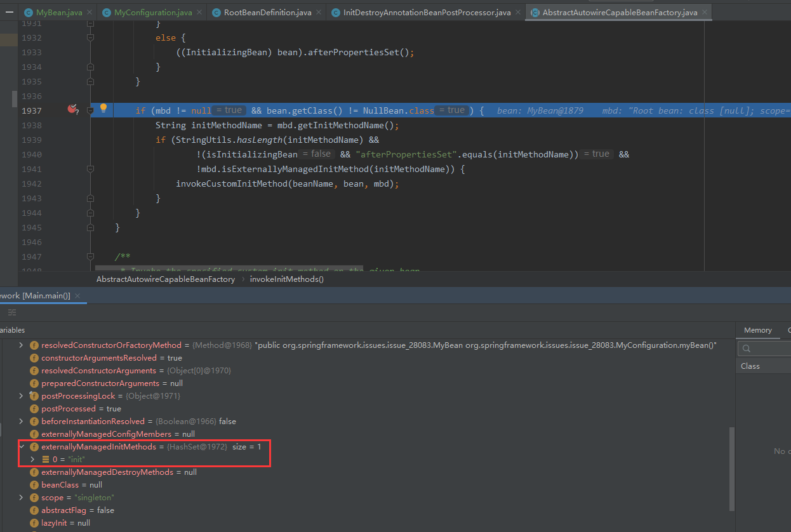Expand the 0 = "init" HashSet element
The height and width of the screenshot is (532, 791).
pos(32,459)
